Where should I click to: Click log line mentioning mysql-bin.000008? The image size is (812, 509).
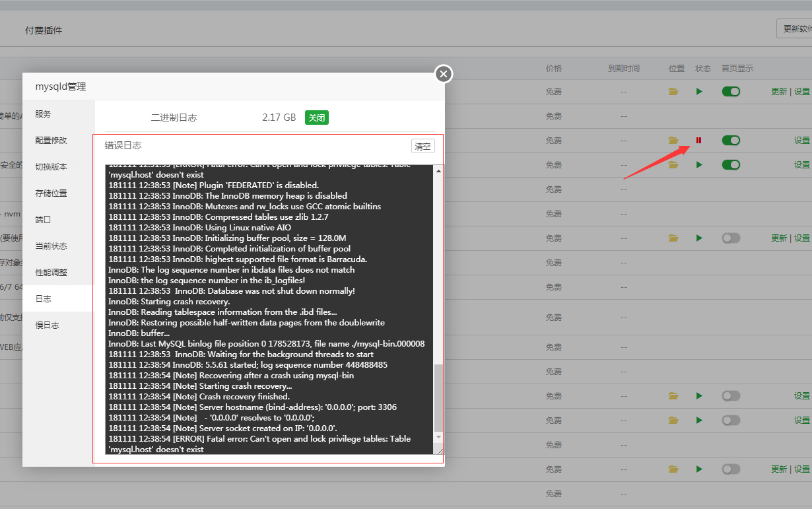click(x=267, y=344)
